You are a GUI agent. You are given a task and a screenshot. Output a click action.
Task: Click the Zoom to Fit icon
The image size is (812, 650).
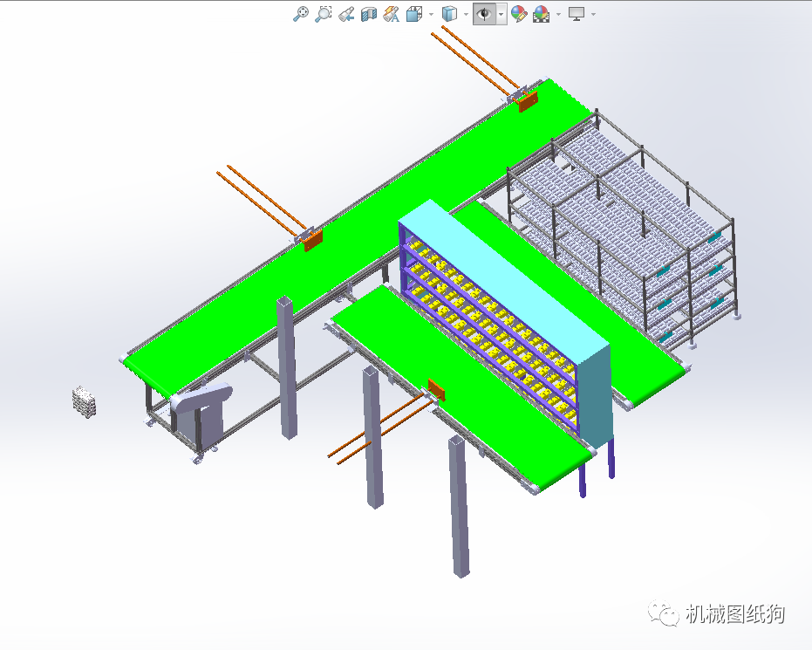click(300, 14)
